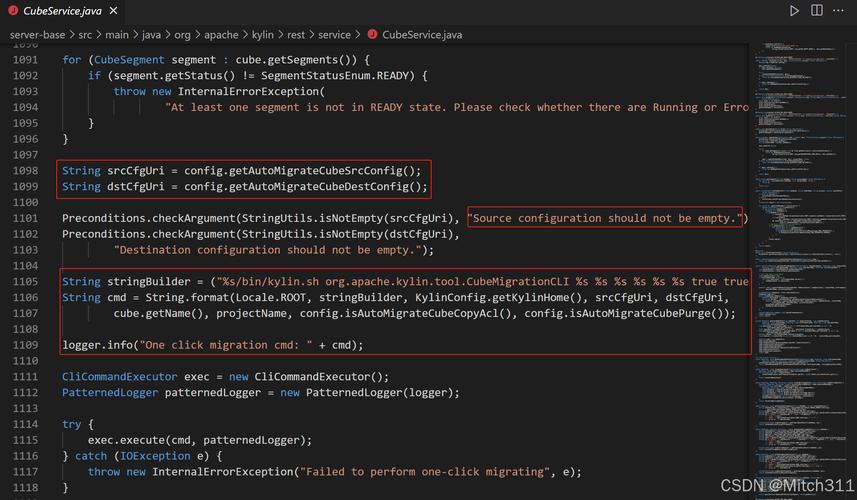This screenshot has width=857, height=500.
Task: Open the service breadcrumb folder
Action: tap(334, 34)
